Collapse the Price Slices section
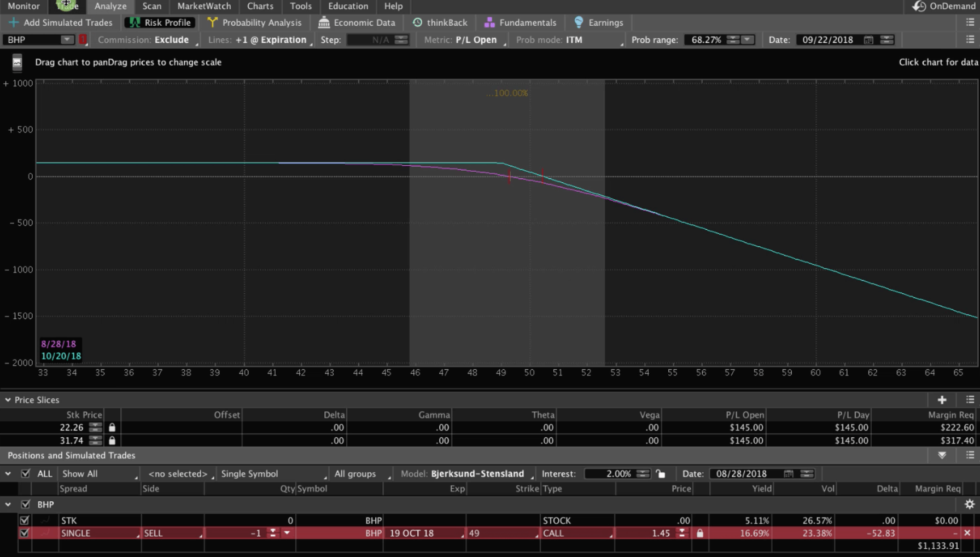 [8, 400]
